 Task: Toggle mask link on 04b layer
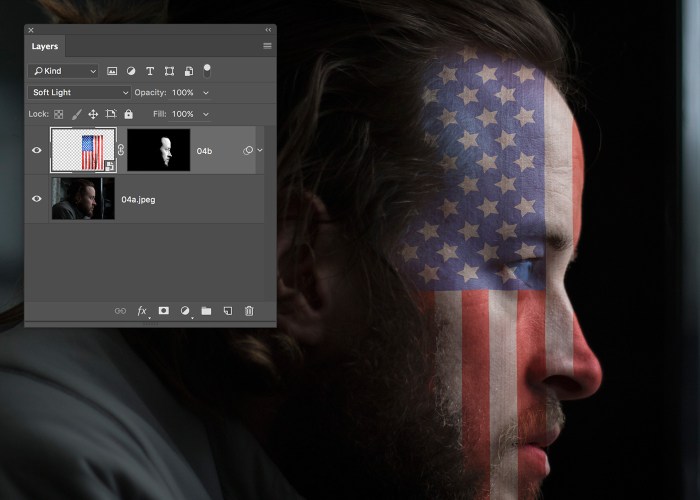tap(121, 150)
